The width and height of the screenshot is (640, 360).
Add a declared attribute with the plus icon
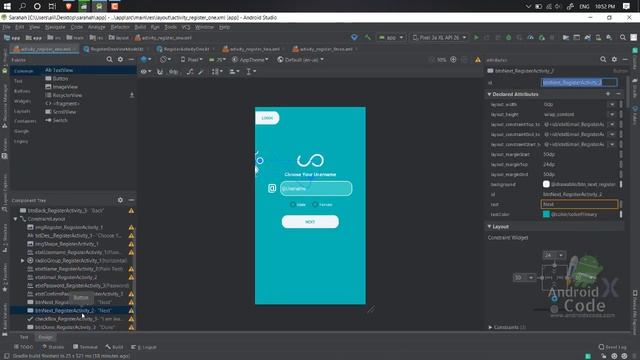tap(608, 94)
